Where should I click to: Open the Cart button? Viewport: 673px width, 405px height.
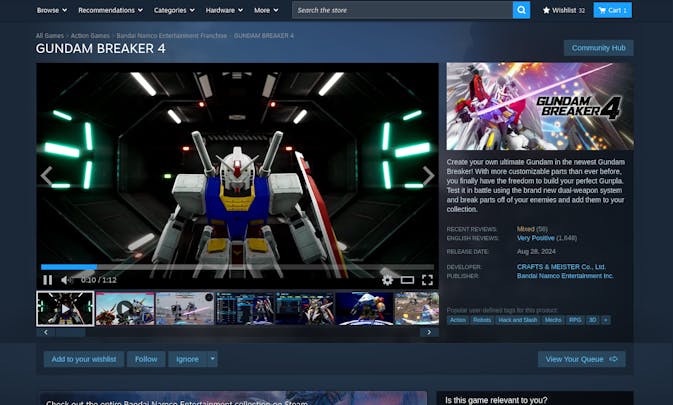click(612, 10)
